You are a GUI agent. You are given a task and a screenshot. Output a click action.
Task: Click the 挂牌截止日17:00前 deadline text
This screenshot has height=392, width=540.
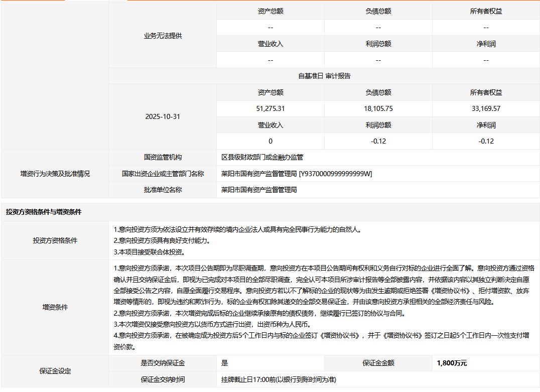point(279,379)
